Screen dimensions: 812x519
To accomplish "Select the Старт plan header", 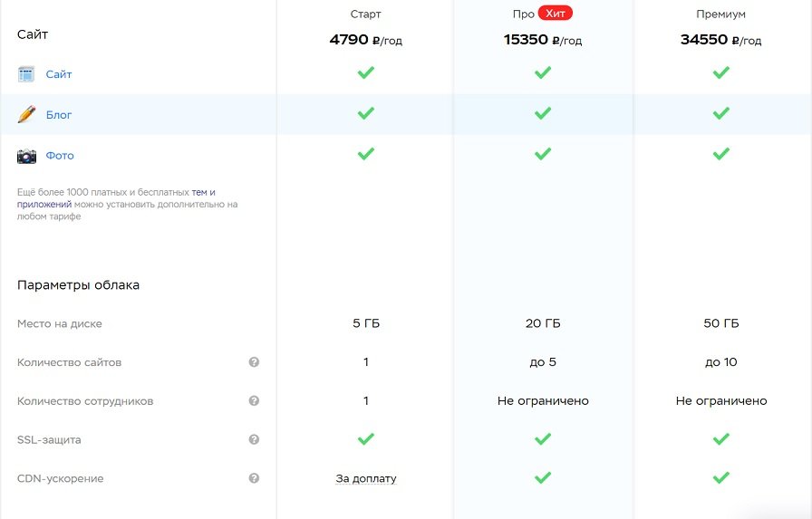I will [x=365, y=14].
